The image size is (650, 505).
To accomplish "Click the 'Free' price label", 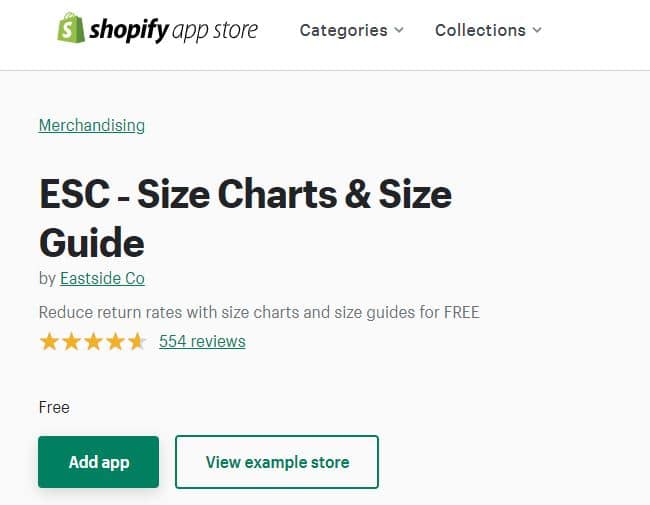I will pyautogui.click(x=54, y=407).
